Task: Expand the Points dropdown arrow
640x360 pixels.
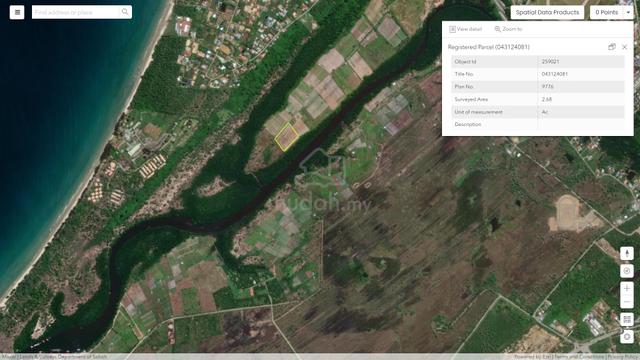Action: coord(628,12)
